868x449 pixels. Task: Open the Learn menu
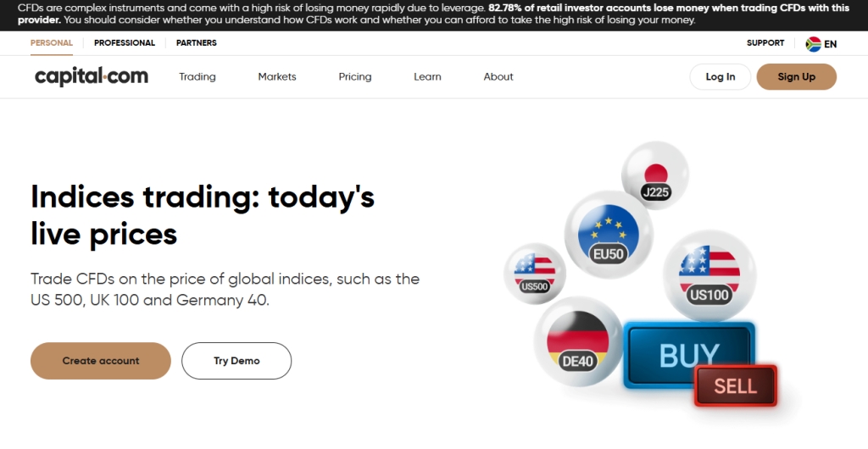coord(427,77)
